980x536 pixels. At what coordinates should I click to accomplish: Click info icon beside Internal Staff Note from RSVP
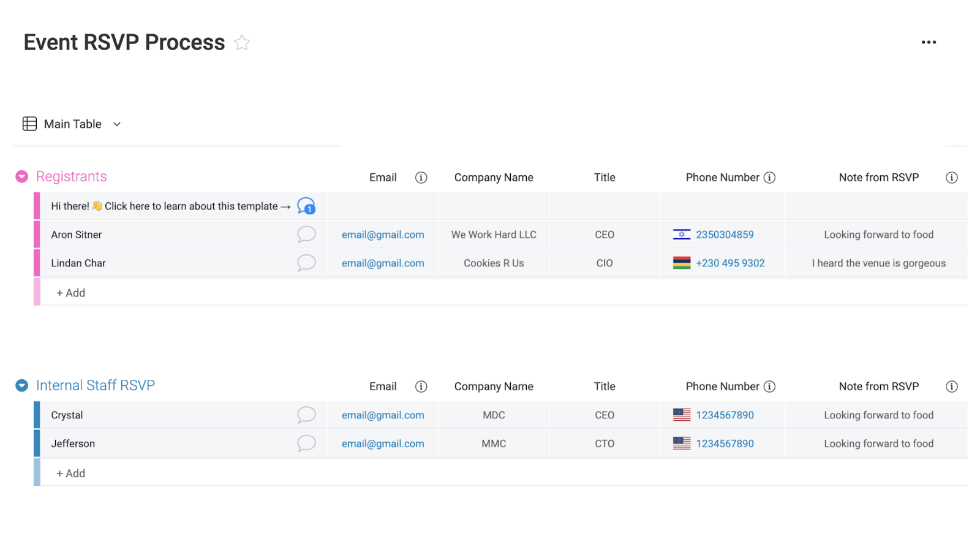coord(951,387)
